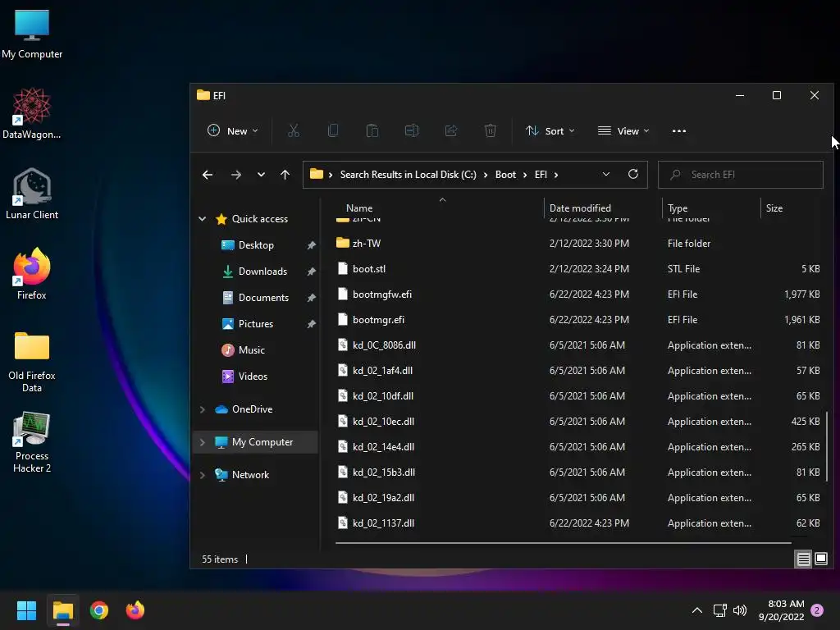
Task: Show hidden tray icons chevron
Action: [x=697, y=610]
